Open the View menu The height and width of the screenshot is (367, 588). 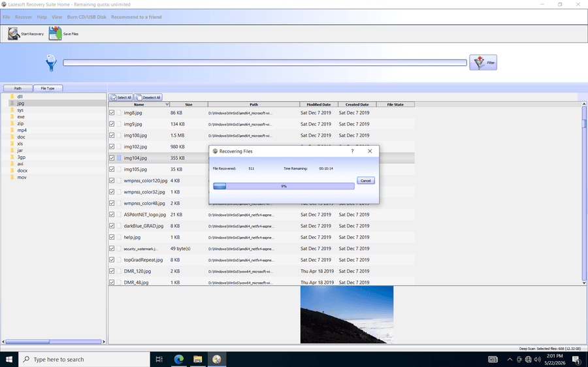(x=57, y=17)
